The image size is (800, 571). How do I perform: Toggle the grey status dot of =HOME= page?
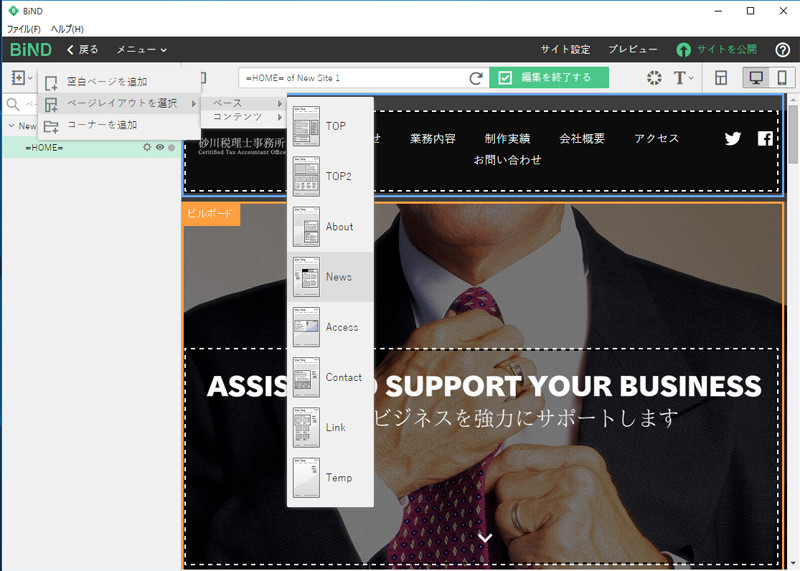171,147
